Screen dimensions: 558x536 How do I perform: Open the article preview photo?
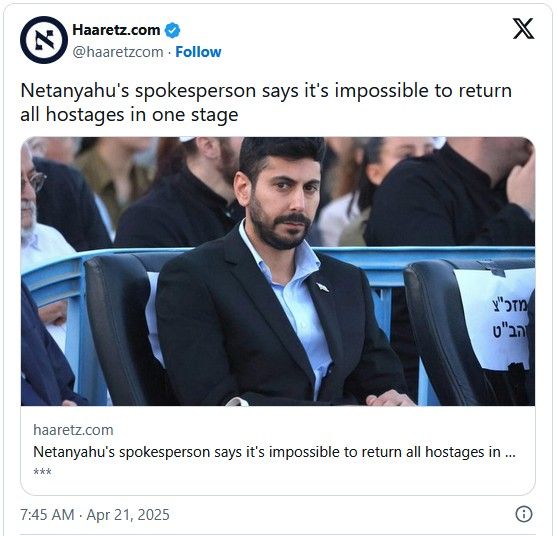pyautogui.click(x=278, y=271)
